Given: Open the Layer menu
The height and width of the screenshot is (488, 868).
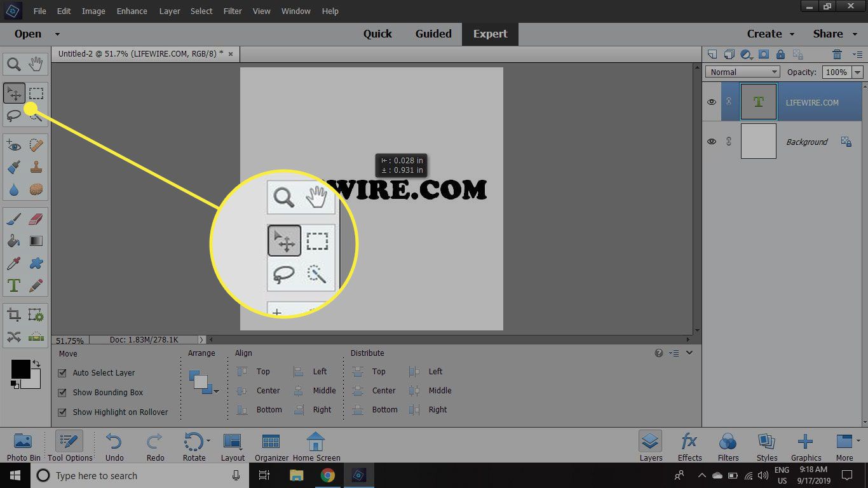Looking at the screenshot, I should point(170,11).
